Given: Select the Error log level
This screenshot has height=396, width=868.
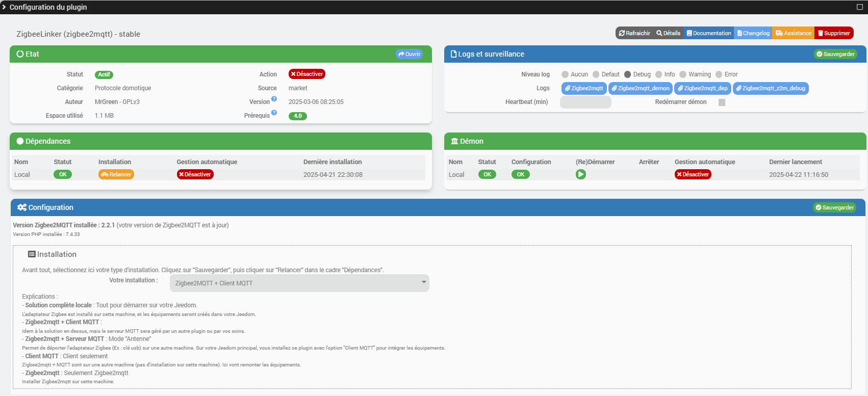Looking at the screenshot, I should tap(719, 74).
